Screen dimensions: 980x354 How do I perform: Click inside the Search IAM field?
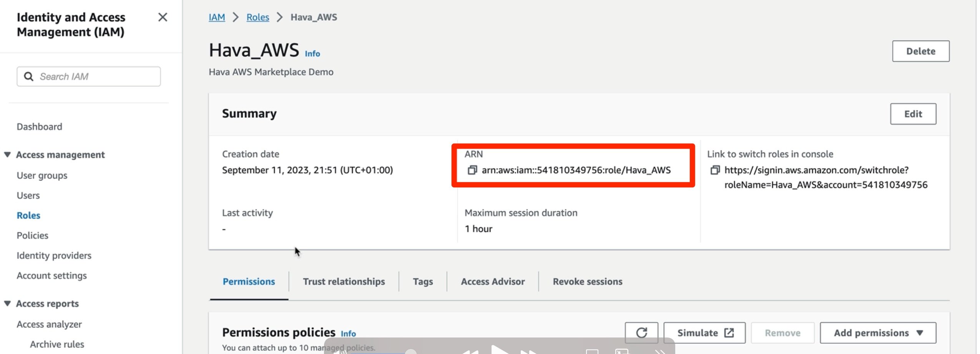pyautogui.click(x=88, y=76)
